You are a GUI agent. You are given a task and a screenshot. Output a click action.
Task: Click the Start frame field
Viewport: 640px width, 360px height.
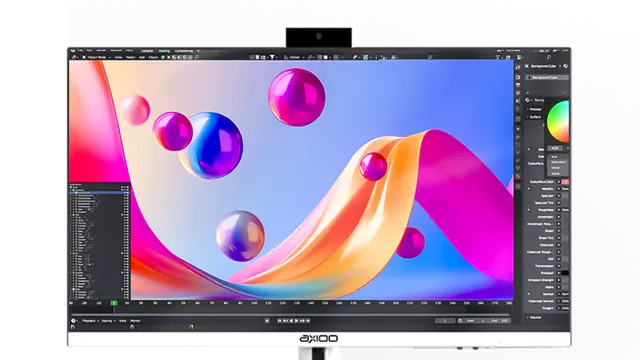point(473,321)
